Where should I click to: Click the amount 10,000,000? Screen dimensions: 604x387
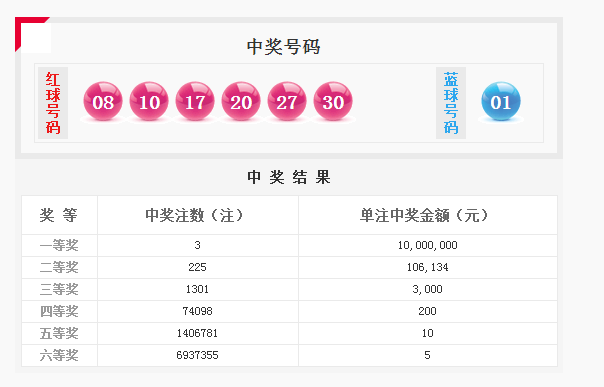(x=428, y=245)
